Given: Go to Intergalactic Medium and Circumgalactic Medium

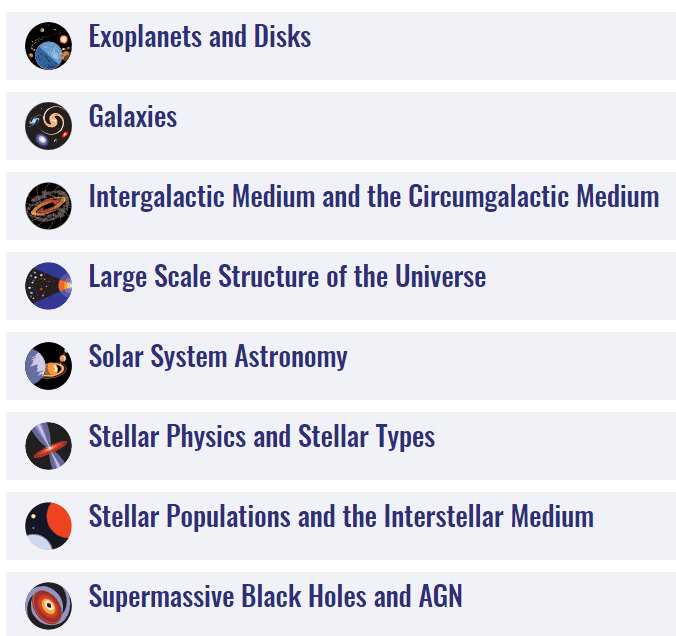Looking at the screenshot, I should coord(373,197).
